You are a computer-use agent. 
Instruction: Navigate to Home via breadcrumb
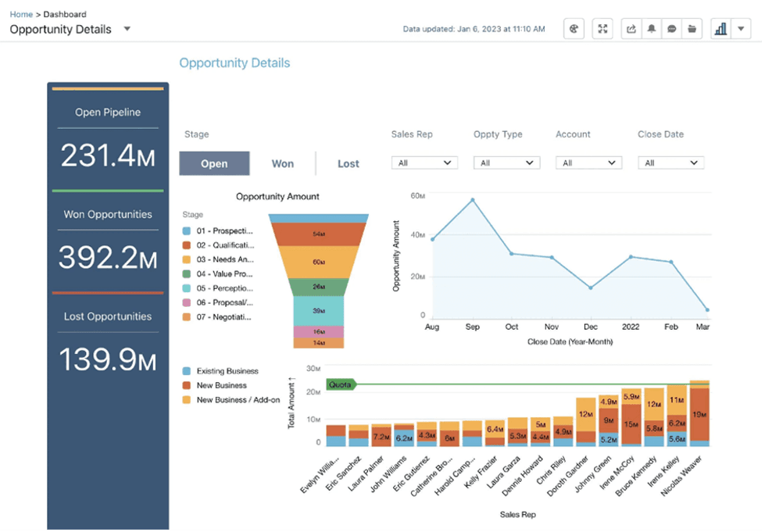[21, 13]
